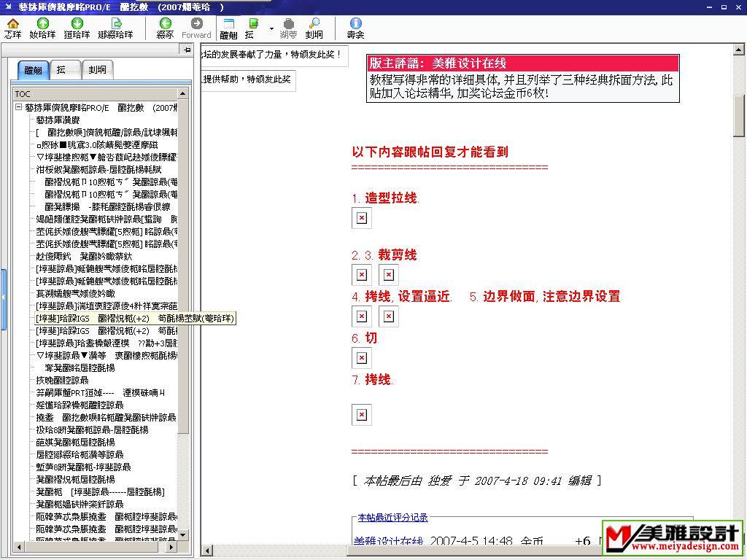Switch to the third (search) tab of left panel
747x560 pixels.
[x=97, y=69]
